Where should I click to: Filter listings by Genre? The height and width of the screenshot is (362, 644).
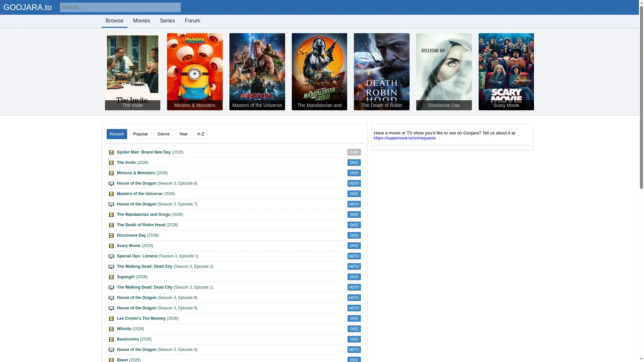pyautogui.click(x=164, y=134)
